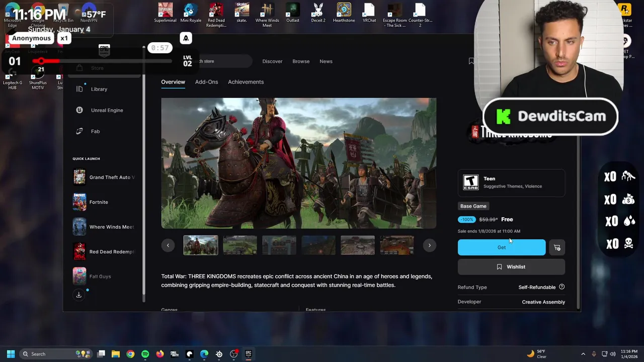
Task: Click the bookmark icon in store header
Action: [x=471, y=61]
